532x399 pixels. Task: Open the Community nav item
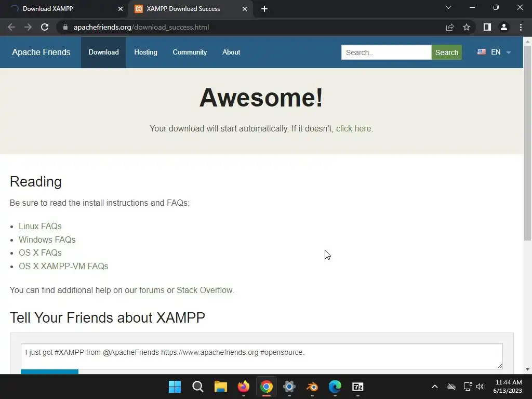[x=190, y=52]
